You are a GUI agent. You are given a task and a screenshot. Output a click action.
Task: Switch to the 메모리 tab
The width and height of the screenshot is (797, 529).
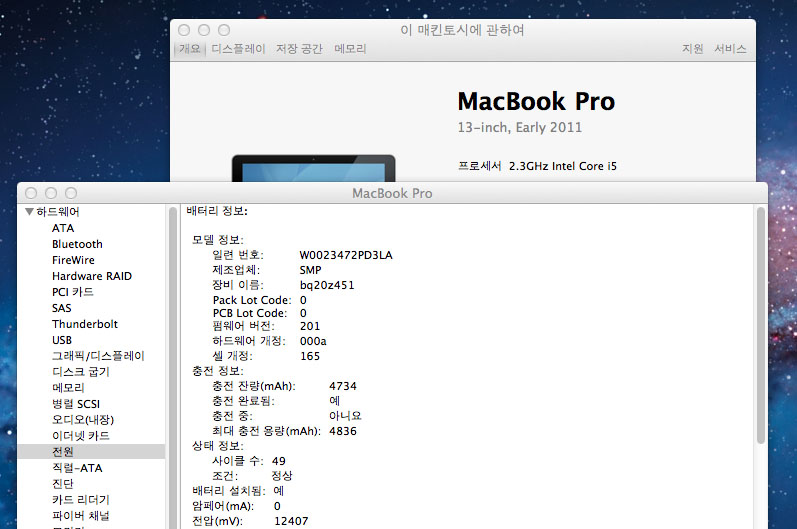click(350, 49)
